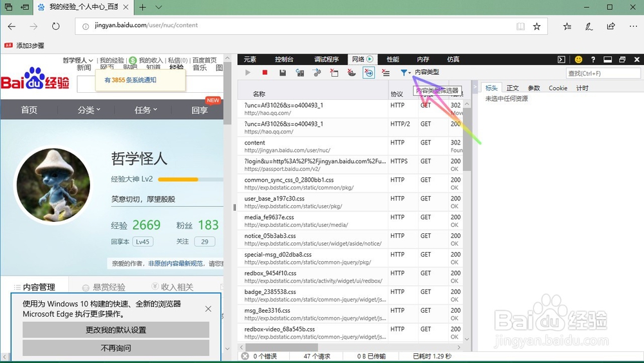Close the default browser prompt X
Image resolution: width=644 pixels, height=363 pixels.
(x=208, y=309)
